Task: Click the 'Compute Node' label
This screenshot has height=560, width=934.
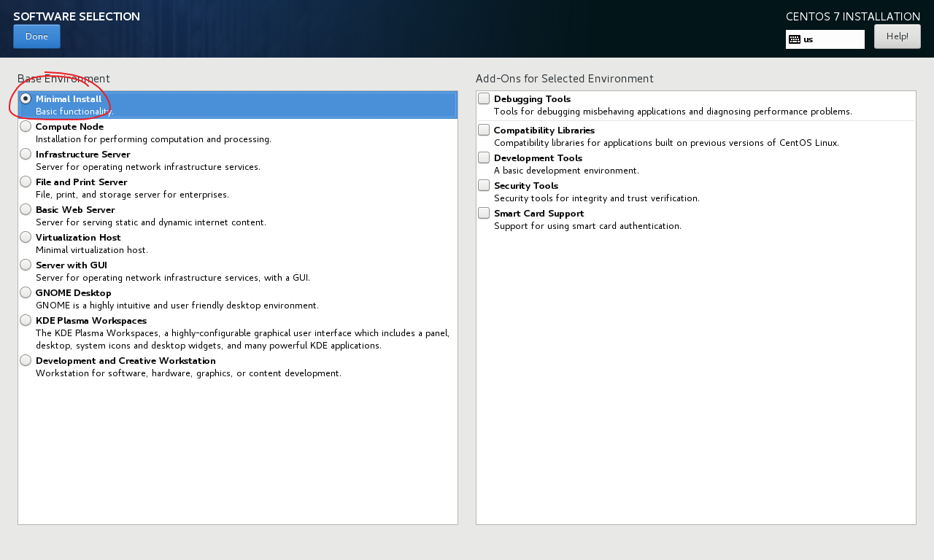Action: click(69, 127)
